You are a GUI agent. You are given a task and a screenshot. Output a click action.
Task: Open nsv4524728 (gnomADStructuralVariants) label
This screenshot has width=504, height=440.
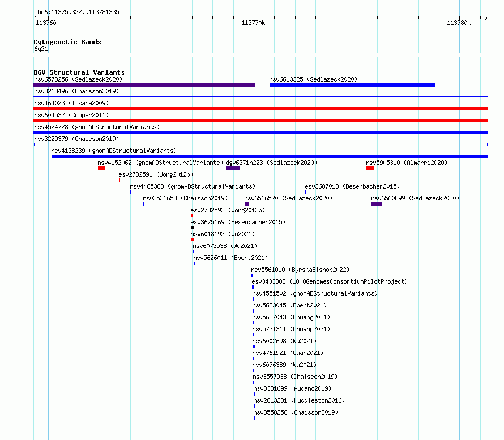pyautogui.click(x=97, y=127)
